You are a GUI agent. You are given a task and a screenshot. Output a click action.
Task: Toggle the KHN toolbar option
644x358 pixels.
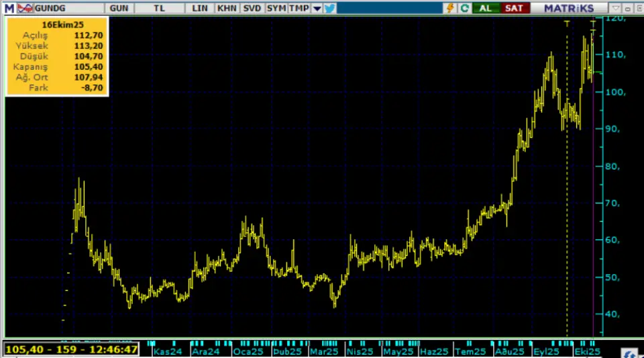[227, 8]
